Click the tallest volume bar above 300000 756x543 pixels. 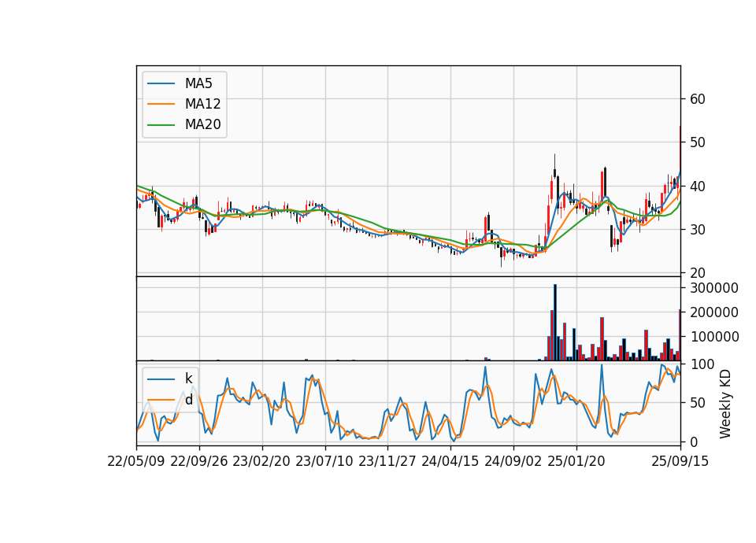(555, 323)
